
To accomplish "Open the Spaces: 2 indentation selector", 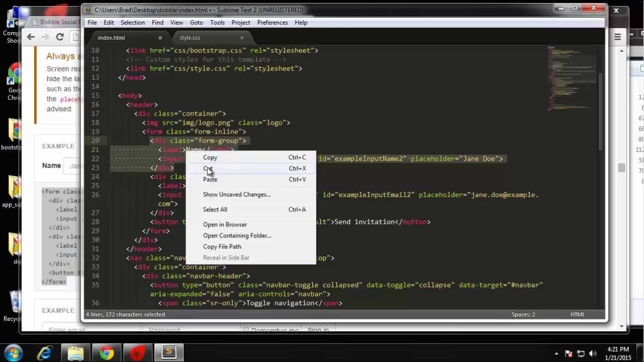I will pyautogui.click(x=523, y=314).
